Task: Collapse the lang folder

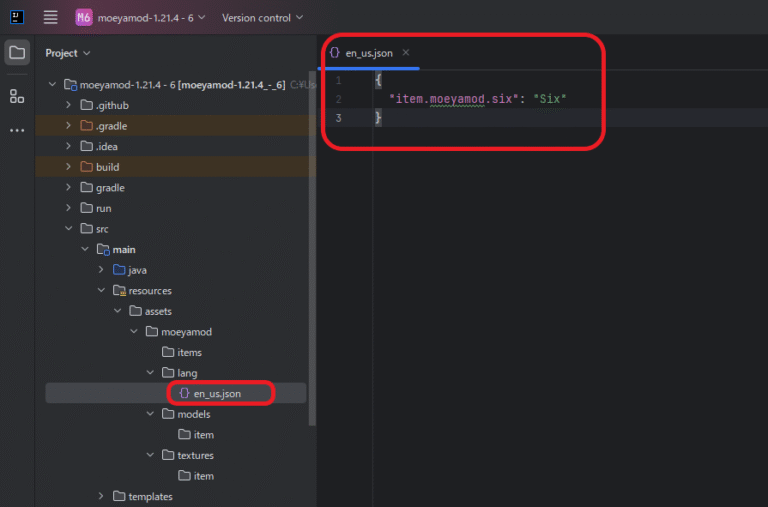Action: [x=150, y=372]
